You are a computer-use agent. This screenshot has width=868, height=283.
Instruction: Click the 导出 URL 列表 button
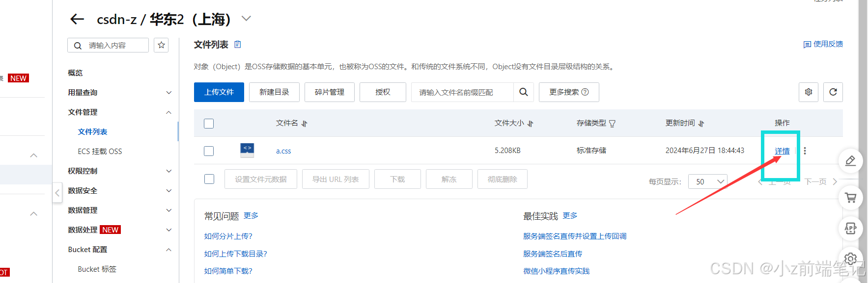point(336,179)
